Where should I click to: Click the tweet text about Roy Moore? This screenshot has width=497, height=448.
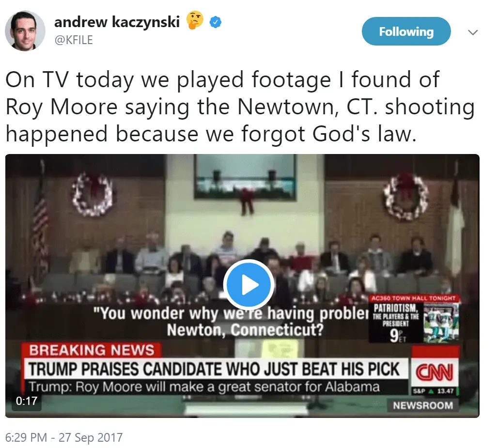click(x=240, y=107)
